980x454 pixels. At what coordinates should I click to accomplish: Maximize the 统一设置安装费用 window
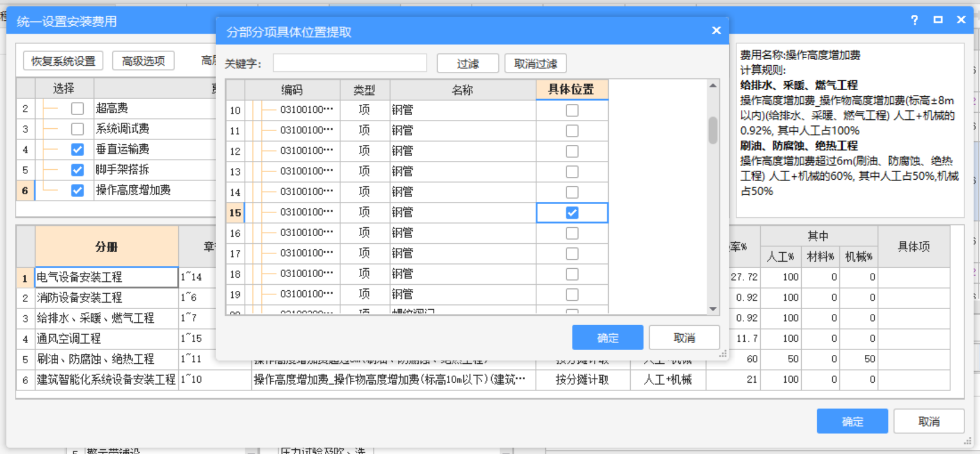938,20
